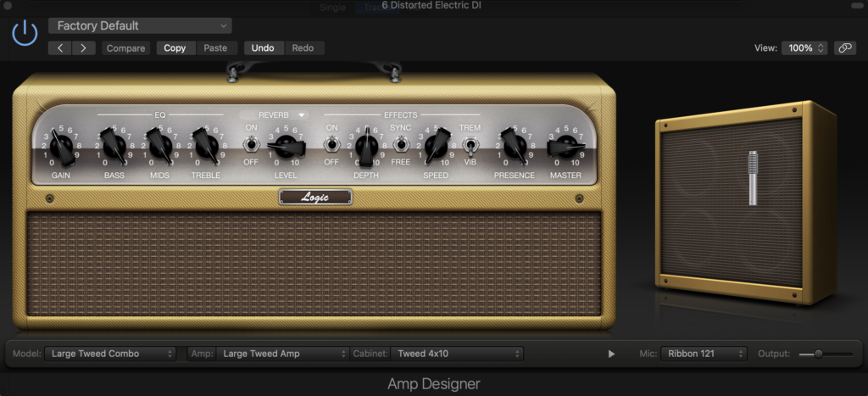Click the GAIN knob
This screenshot has height=396, width=868.
(x=61, y=147)
